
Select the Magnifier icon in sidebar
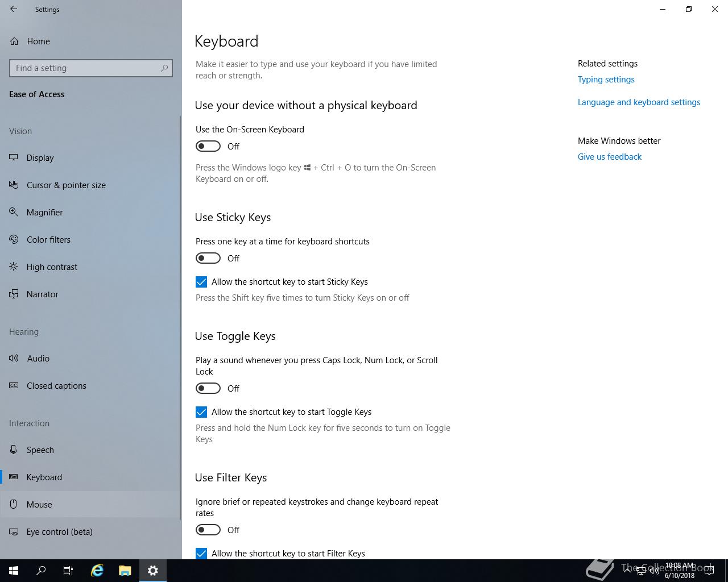click(x=14, y=212)
